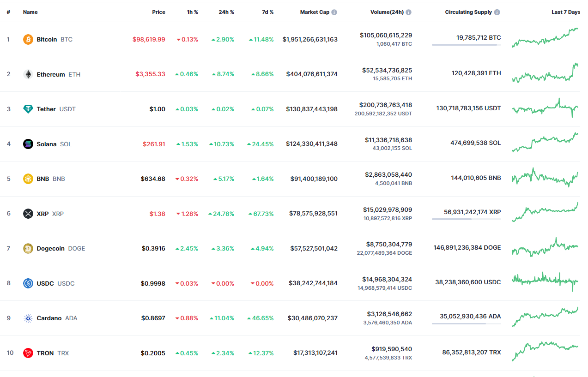Viewport: 588px width, 377px height.
Task: Click Ethereum's price $3,355.33
Action: pos(150,74)
